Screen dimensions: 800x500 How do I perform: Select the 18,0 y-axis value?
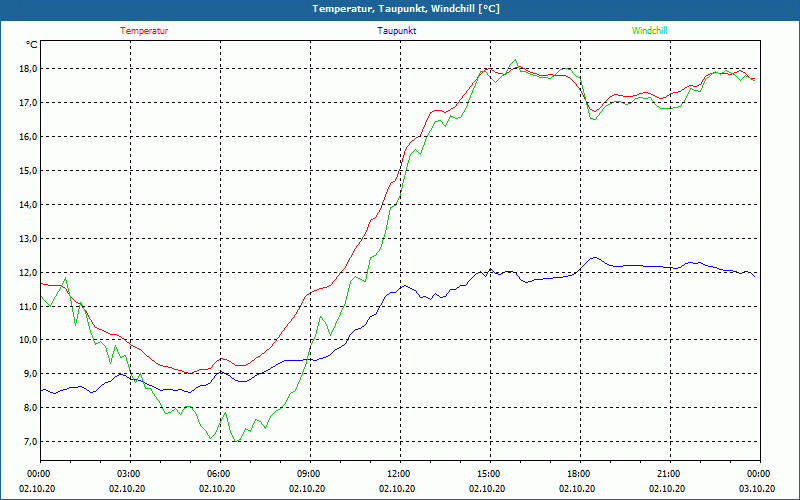(29, 69)
